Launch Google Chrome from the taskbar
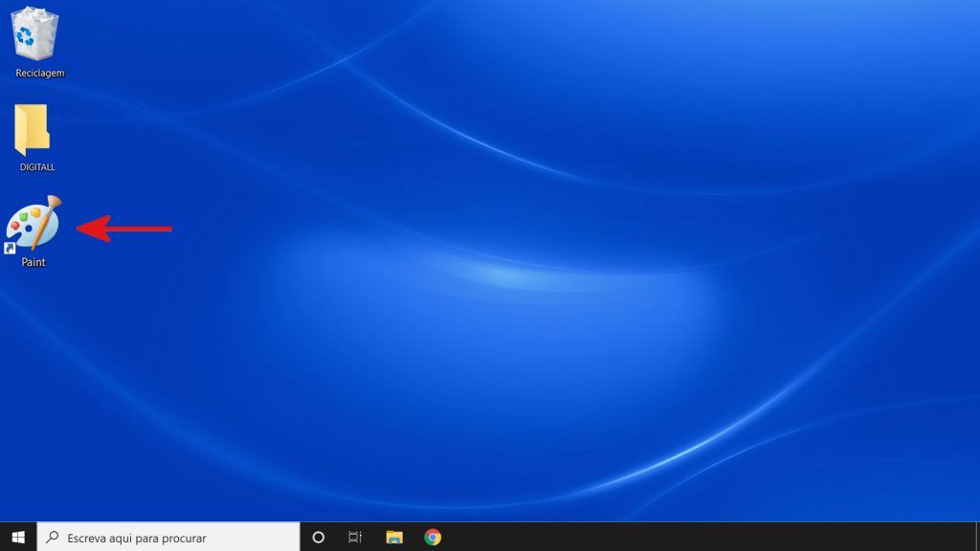The height and width of the screenshot is (551, 980). point(433,538)
